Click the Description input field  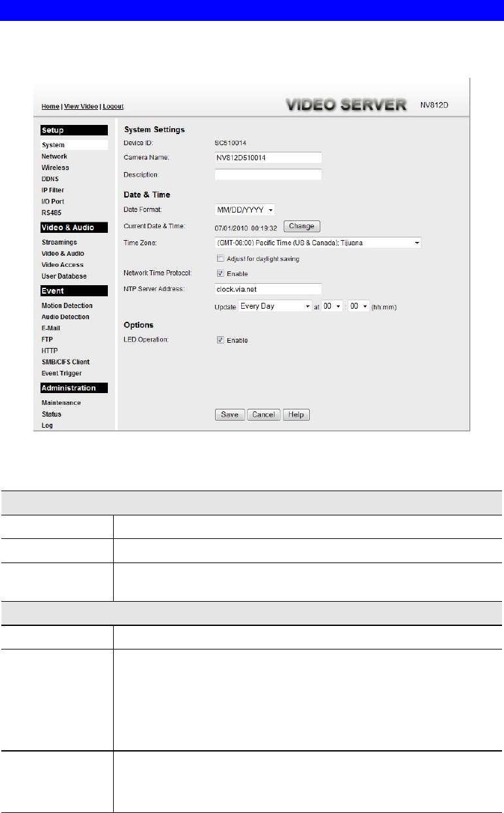[x=268, y=175]
